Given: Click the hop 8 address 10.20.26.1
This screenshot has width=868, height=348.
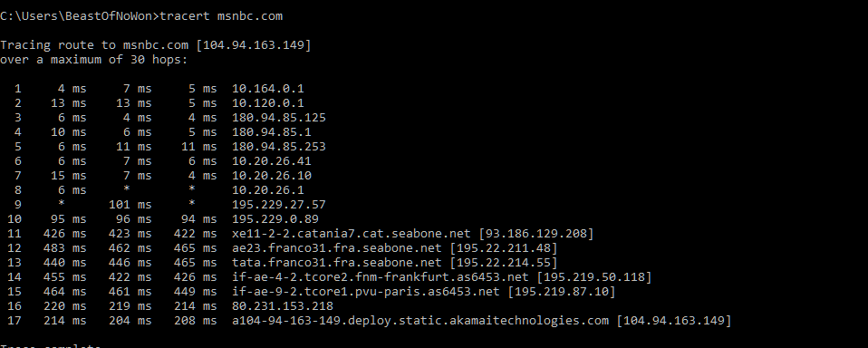Looking at the screenshot, I should 268,189.
